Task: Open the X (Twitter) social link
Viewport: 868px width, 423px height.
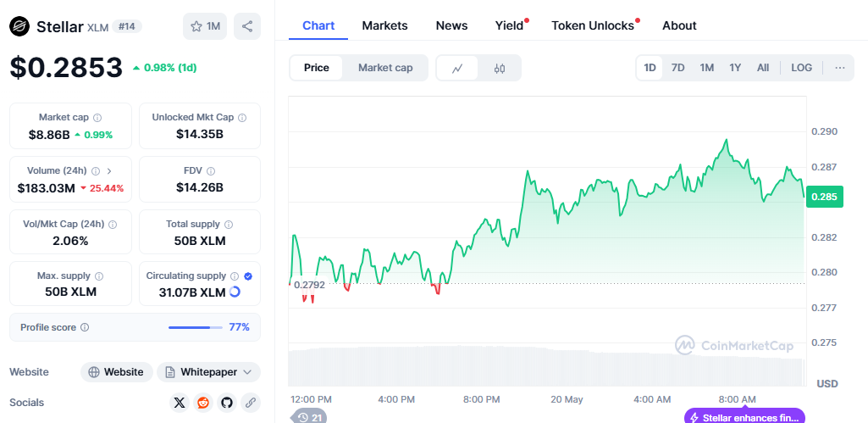Action: pyautogui.click(x=180, y=403)
